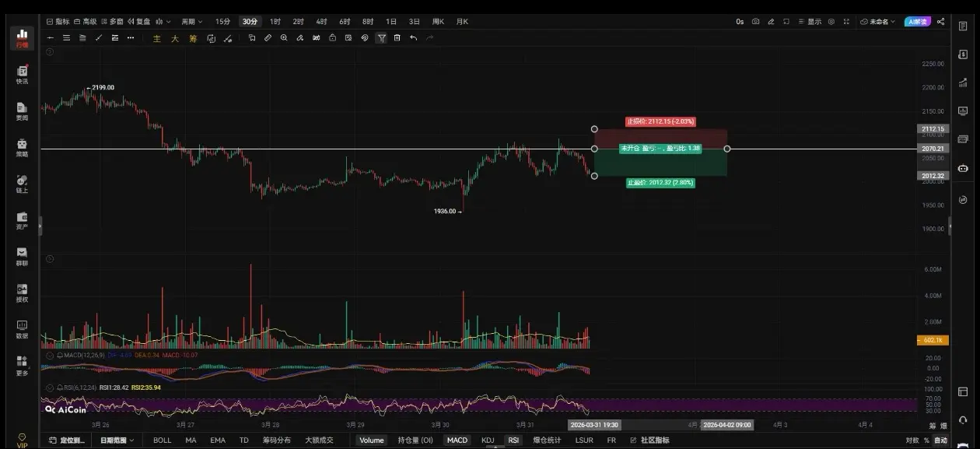Open the 快讯 news flash sidebar icon
This screenshot has height=449, width=980.
(x=22, y=75)
